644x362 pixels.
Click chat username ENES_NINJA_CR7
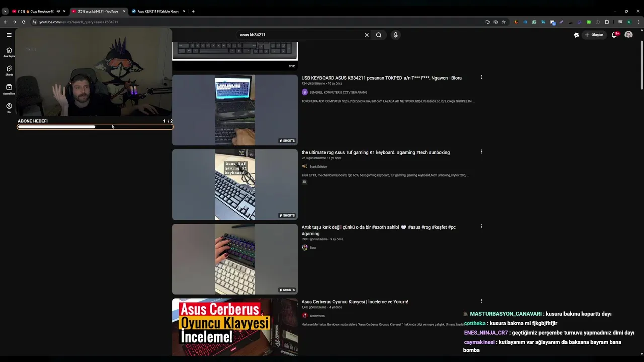[486, 333]
